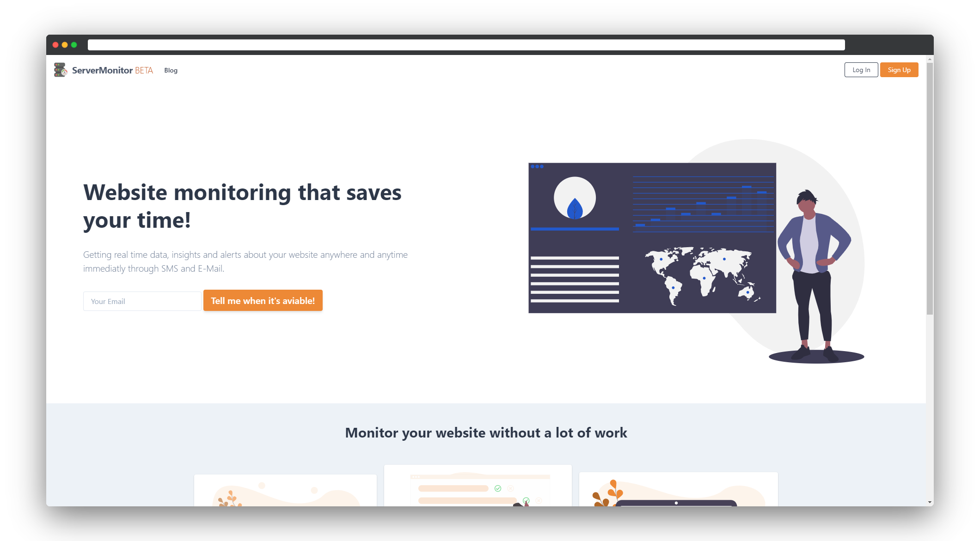
Task: Click the Log In button
Action: tap(861, 69)
